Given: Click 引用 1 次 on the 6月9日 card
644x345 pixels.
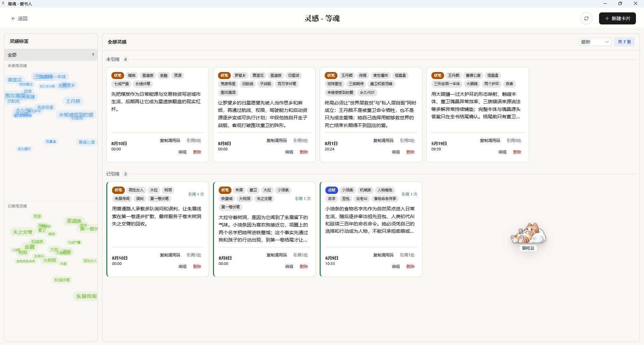Looking at the screenshot, I should coord(410,194).
